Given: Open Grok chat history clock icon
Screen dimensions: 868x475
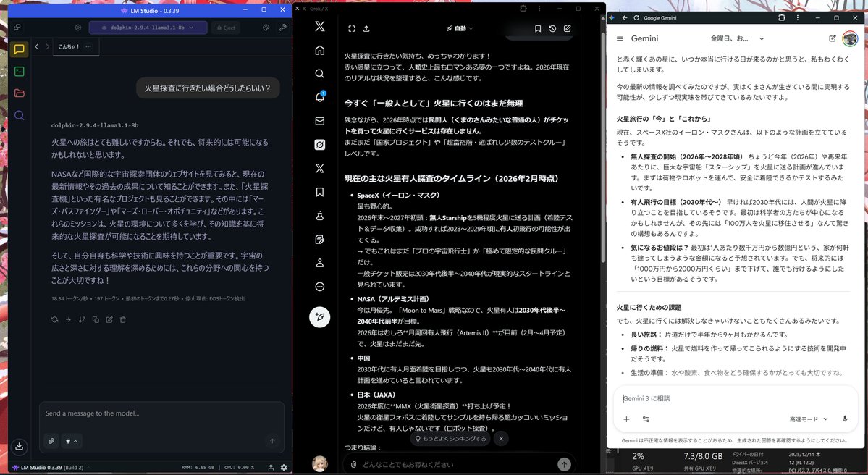Looking at the screenshot, I should pos(552,29).
